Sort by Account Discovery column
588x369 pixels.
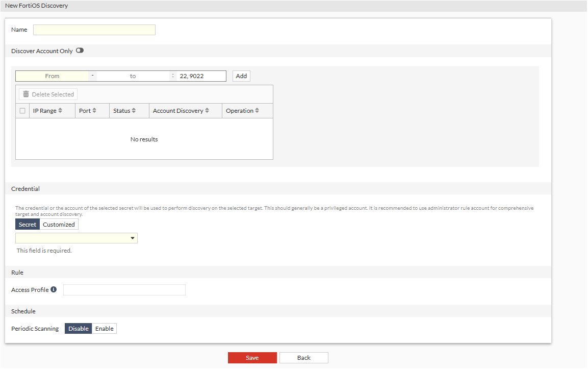tap(185, 111)
